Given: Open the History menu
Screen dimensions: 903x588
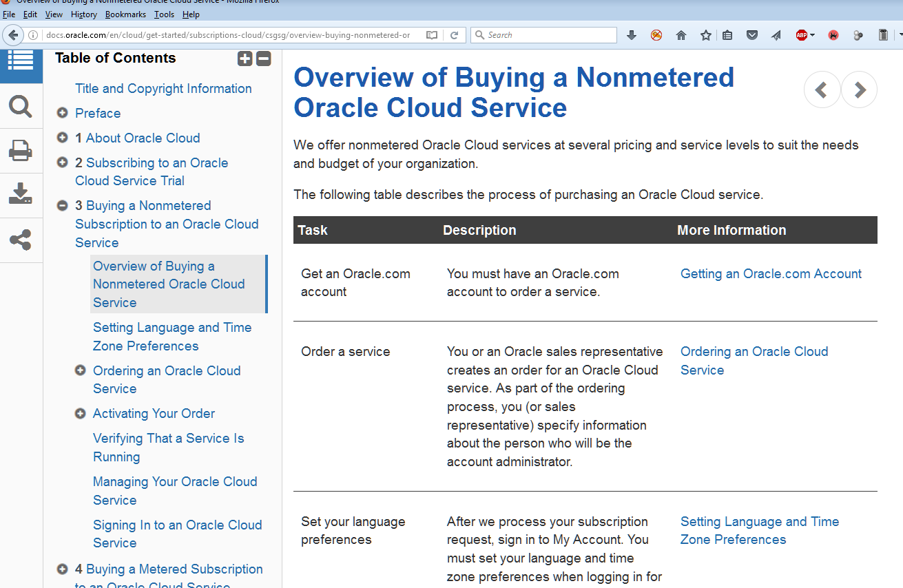Looking at the screenshot, I should coord(84,14).
